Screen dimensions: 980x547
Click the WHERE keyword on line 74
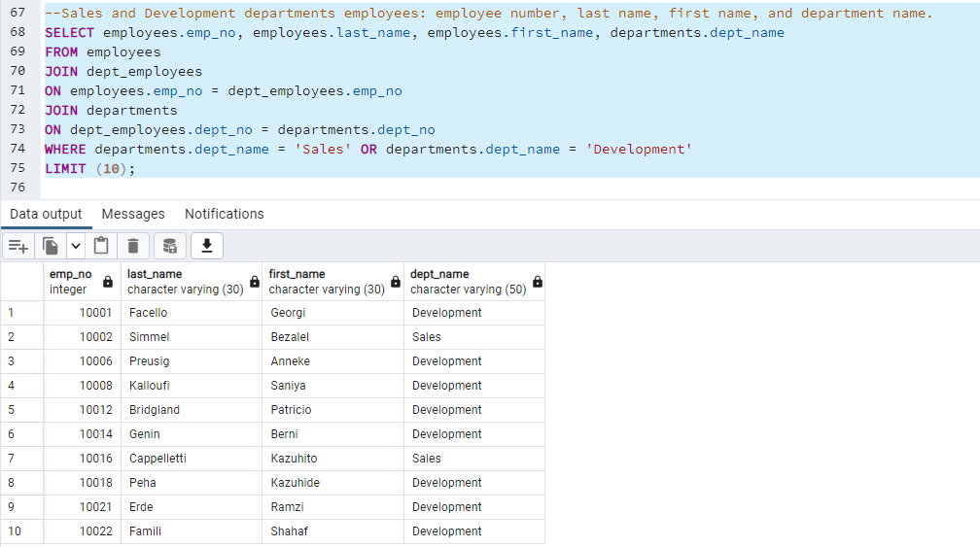[65, 150]
